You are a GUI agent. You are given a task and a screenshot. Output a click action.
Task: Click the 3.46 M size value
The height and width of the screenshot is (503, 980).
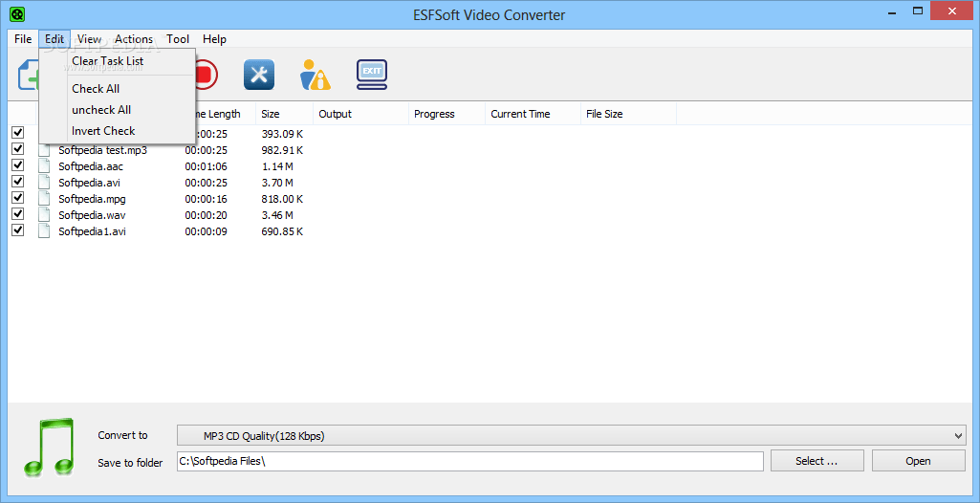277,215
